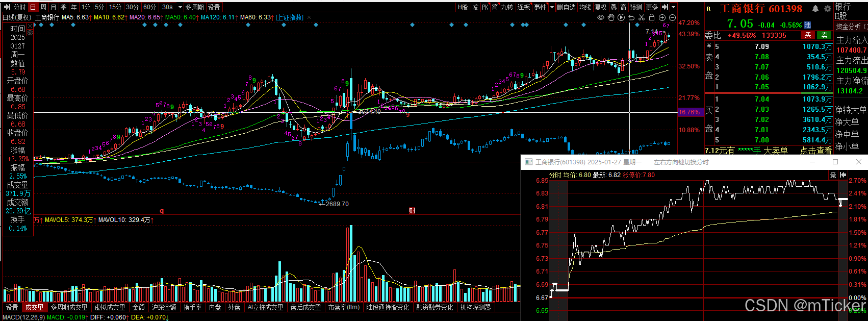Open the gear settings beside stock name
Screen dimensions: 868x321
pyautogui.click(x=827, y=9)
